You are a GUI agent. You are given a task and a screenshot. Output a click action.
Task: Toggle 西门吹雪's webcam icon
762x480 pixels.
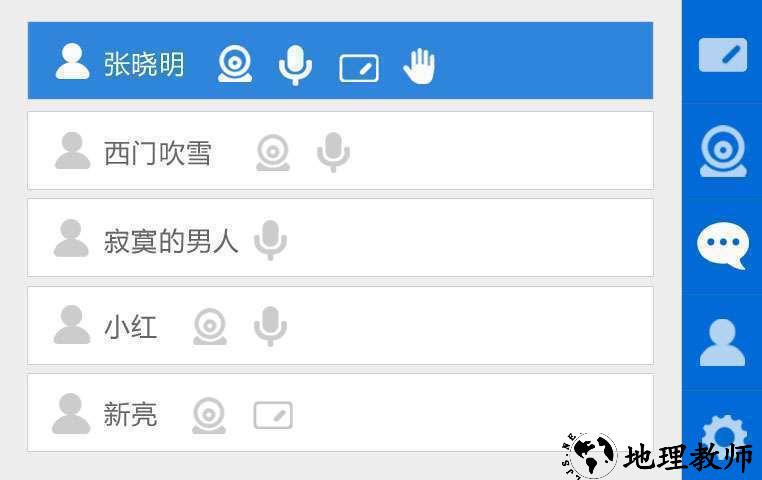point(273,153)
